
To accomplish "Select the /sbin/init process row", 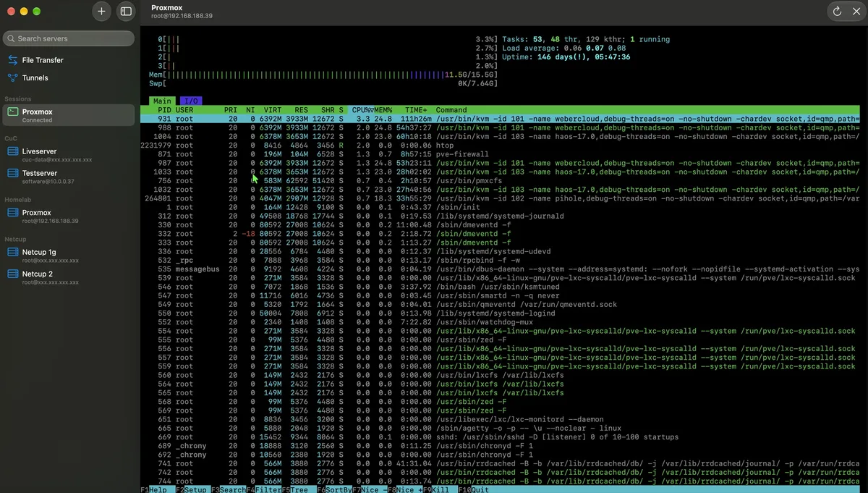I will tap(500, 207).
